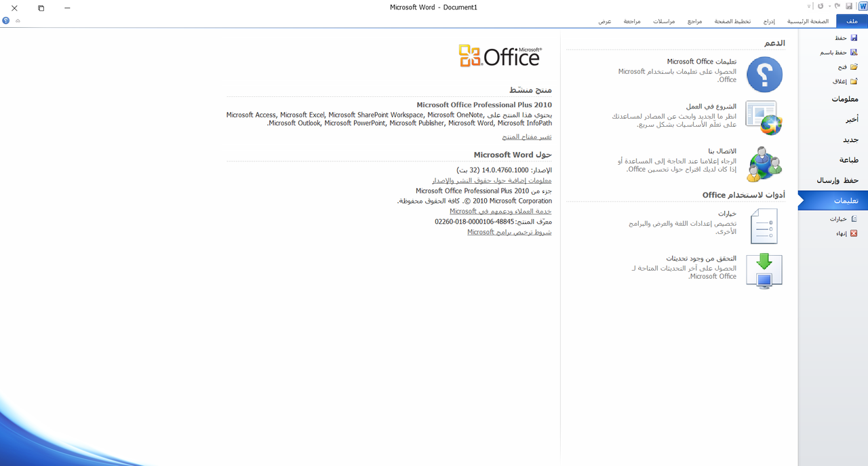868x466 pixels.
Task: Click إنهاء (Exit) label in sidebar
Action: pyautogui.click(x=841, y=233)
